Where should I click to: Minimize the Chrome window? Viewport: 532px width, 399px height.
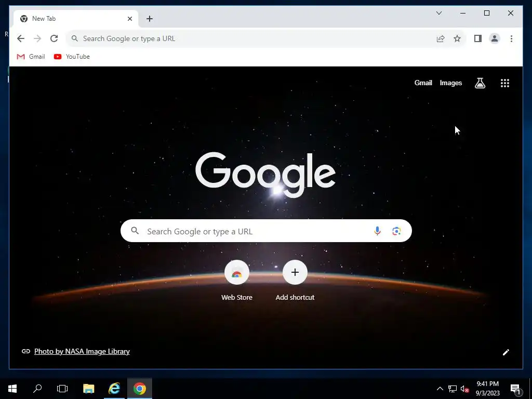(x=463, y=13)
